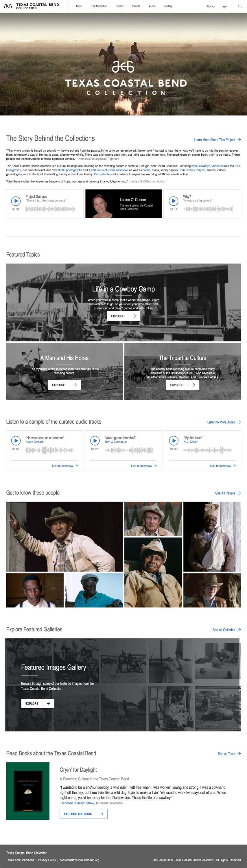Screen dimensions: 247x868
Task: Click Explore on The Tripartite Culture
Action: tap(182, 385)
